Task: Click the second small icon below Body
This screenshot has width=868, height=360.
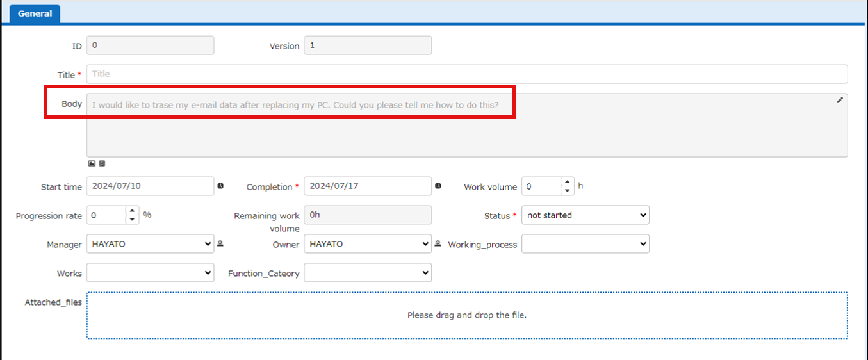Action: tap(102, 163)
